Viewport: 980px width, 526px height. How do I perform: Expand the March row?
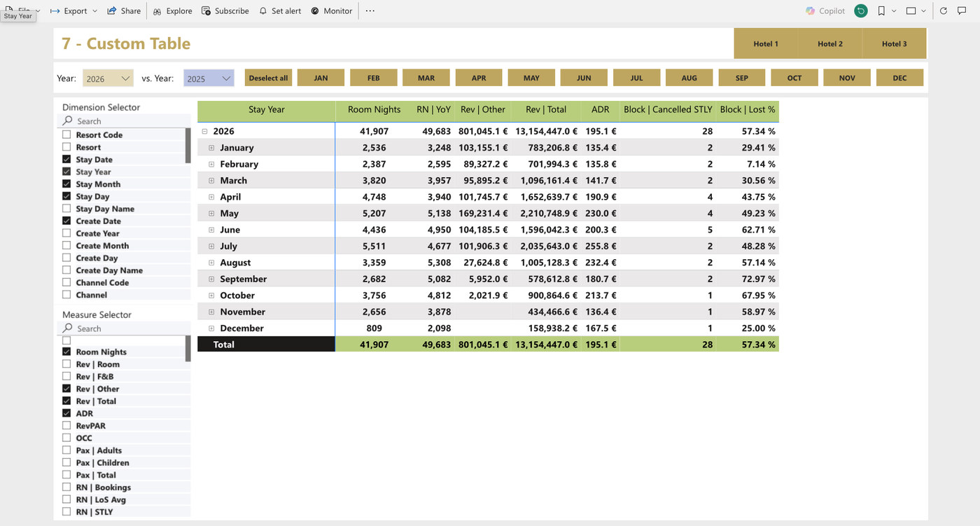tap(211, 181)
